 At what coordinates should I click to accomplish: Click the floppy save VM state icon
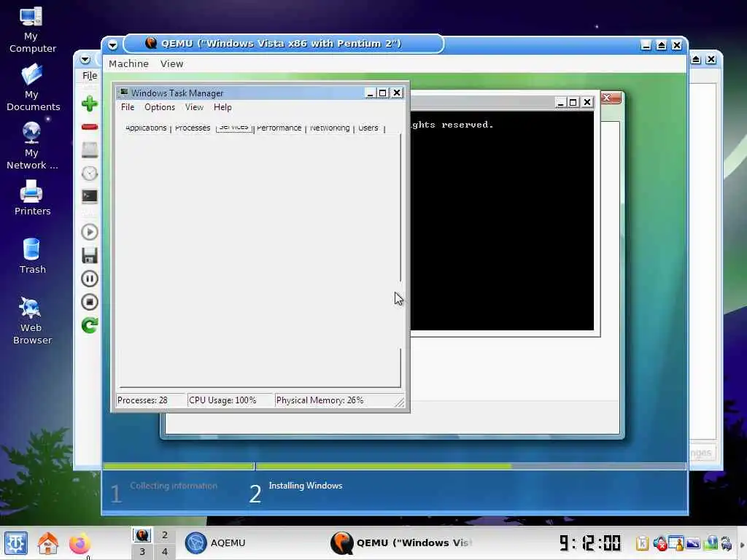pos(89,255)
